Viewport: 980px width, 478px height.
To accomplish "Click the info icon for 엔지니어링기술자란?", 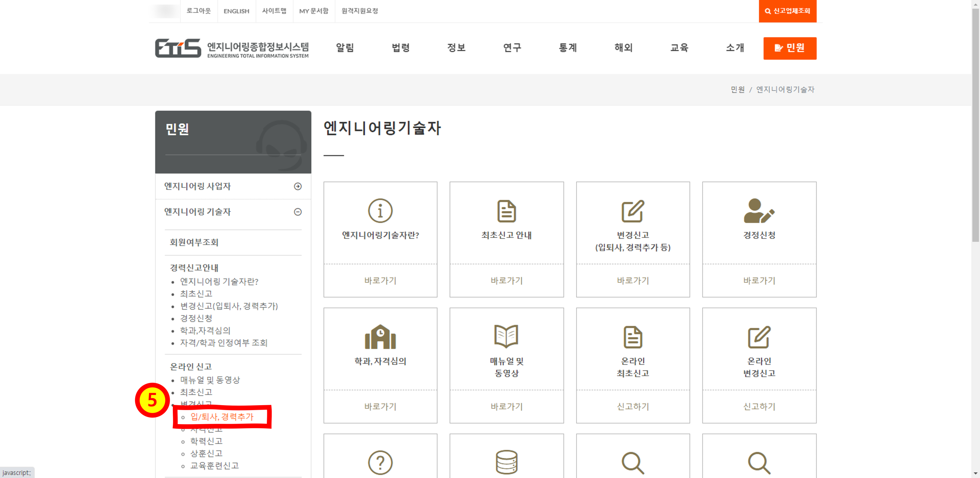I will (x=380, y=211).
